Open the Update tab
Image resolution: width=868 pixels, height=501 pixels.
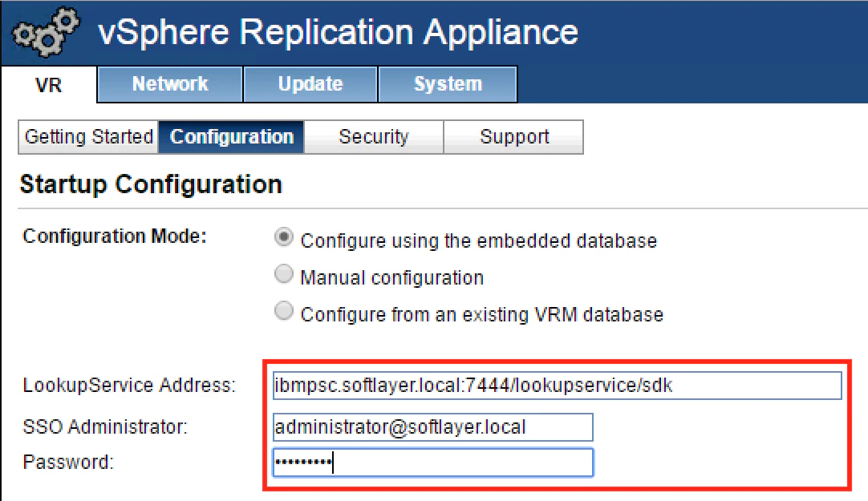[310, 84]
